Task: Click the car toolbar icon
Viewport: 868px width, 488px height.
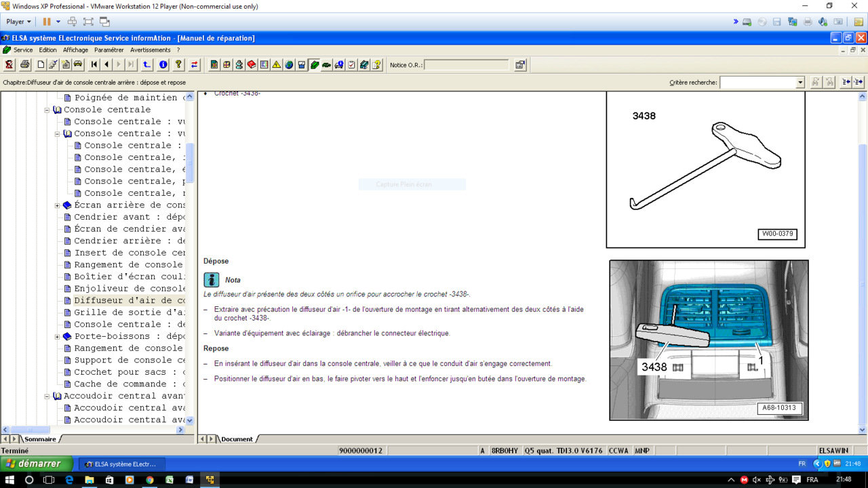Action: pyautogui.click(x=78, y=64)
